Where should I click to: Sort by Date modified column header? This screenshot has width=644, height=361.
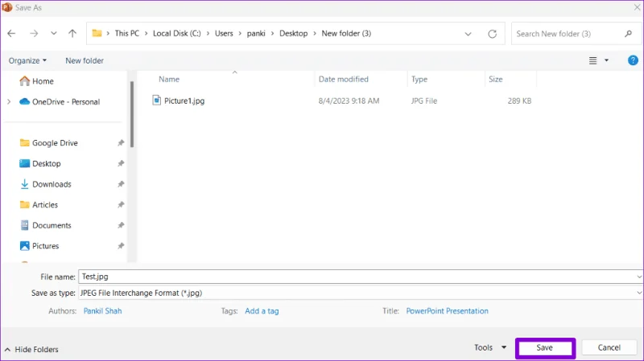(344, 79)
